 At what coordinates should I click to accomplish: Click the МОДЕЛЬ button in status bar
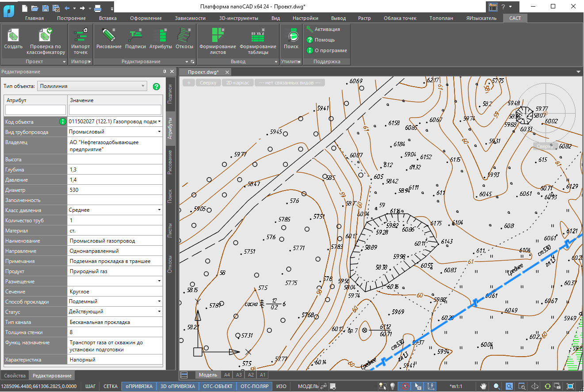click(308, 386)
